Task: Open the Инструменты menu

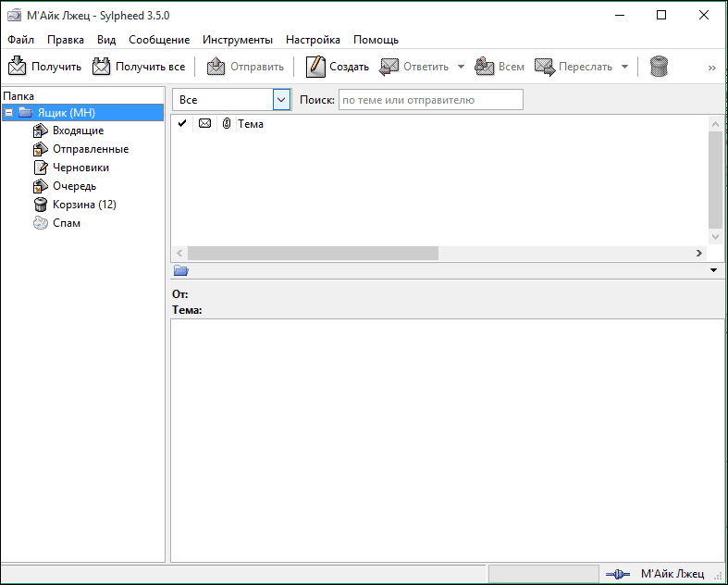Action: [x=238, y=40]
